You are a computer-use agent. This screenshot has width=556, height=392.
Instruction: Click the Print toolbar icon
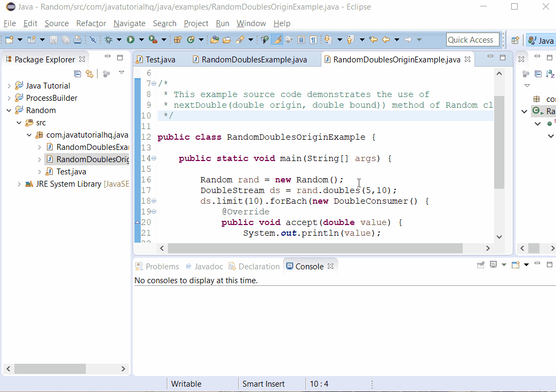[x=77, y=39]
